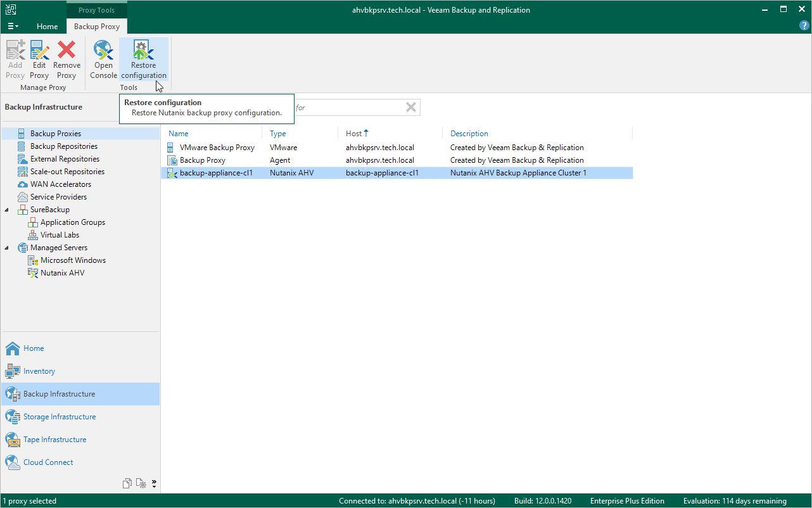Click the Add Proxy ribbon icon

(15, 60)
